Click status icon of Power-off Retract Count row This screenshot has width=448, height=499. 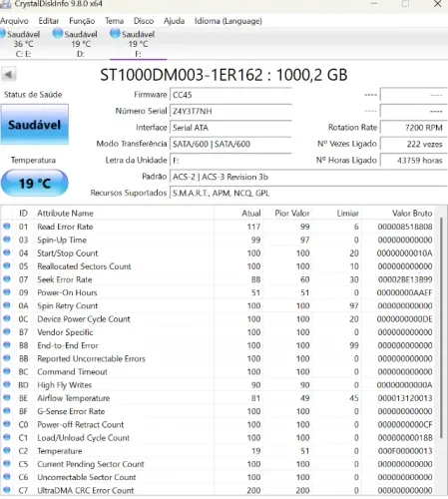pyautogui.click(x=7, y=424)
